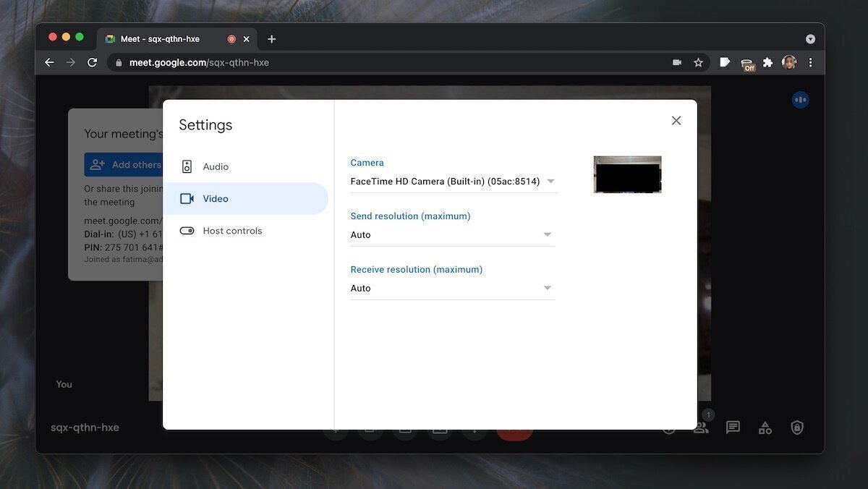Screen dimensions: 868x489
Task: Open host controls shield icon
Action: 797,428
